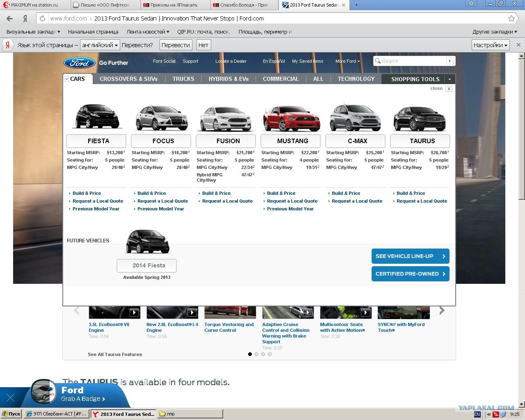This screenshot has height=420, width=525.
Task: Go back with the browser back arrow
Action: (9, 18)
